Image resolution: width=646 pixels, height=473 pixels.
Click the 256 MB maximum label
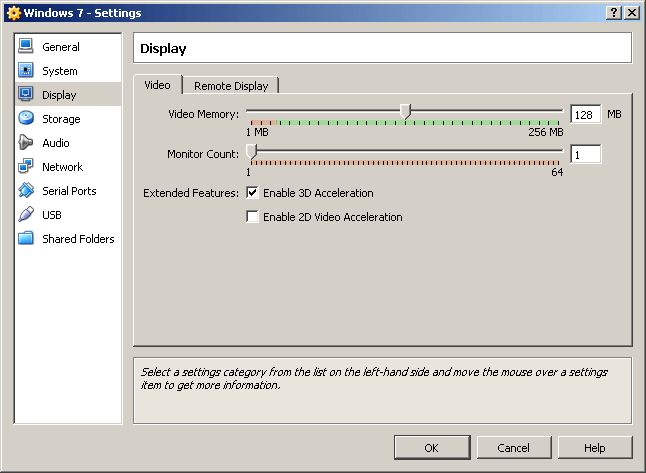[546, 132]
